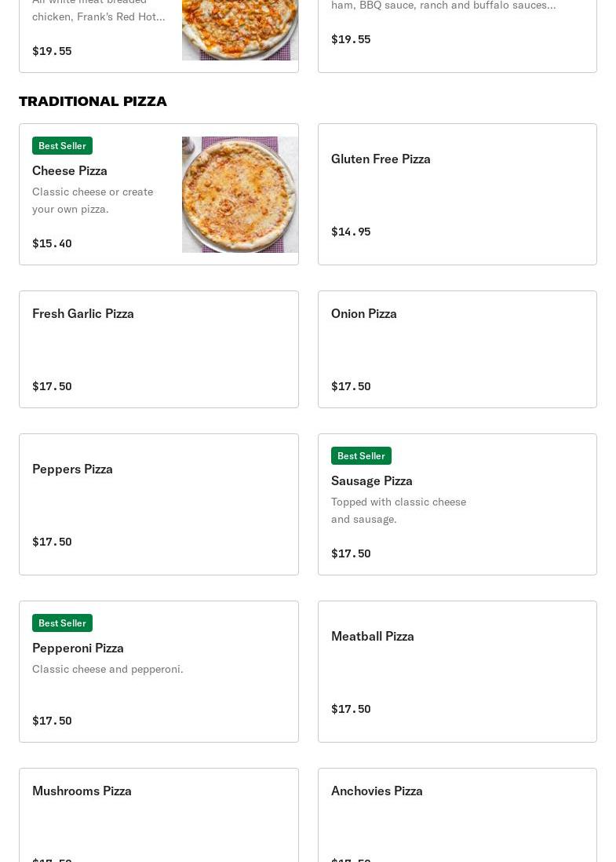The image size is (616, 862).
Task: Choose the Onion Pizza menu item
Action: pos(364,313)
